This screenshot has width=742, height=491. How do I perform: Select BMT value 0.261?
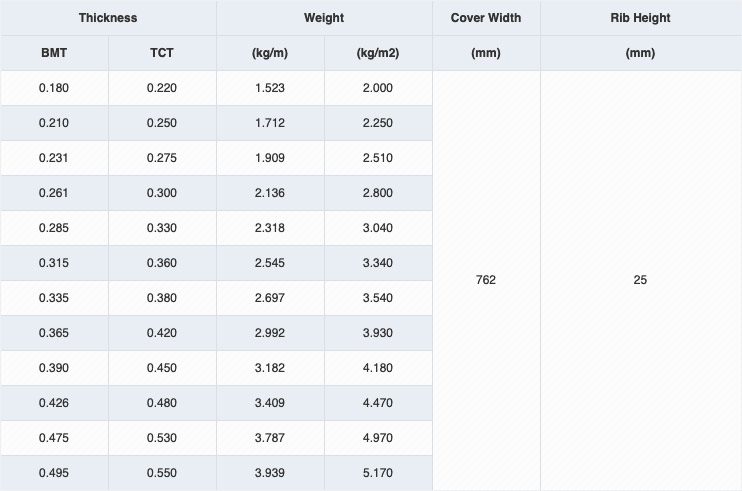coord(53,193)
